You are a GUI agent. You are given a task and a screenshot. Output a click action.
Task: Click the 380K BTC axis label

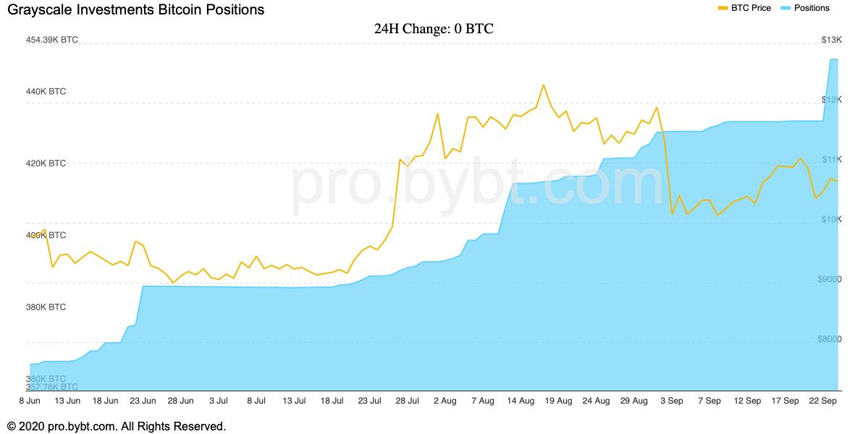tap(46, 307)
